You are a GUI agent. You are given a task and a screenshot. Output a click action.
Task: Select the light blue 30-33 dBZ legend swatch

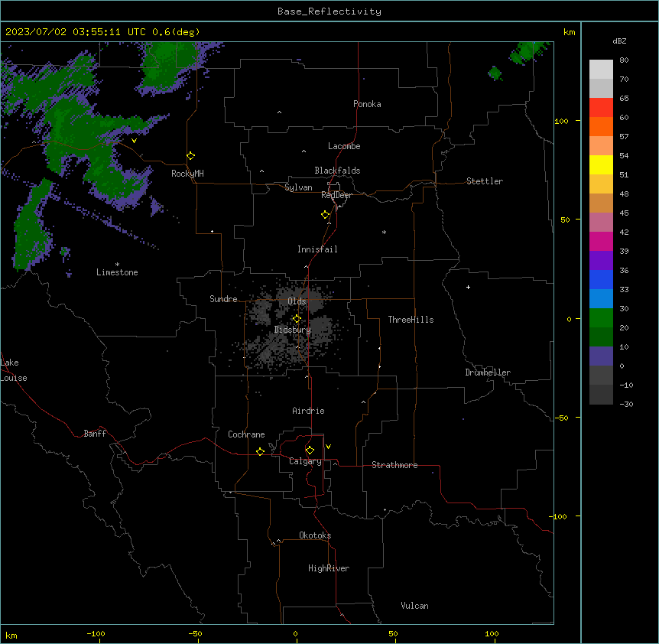click(x=601, y=299)
